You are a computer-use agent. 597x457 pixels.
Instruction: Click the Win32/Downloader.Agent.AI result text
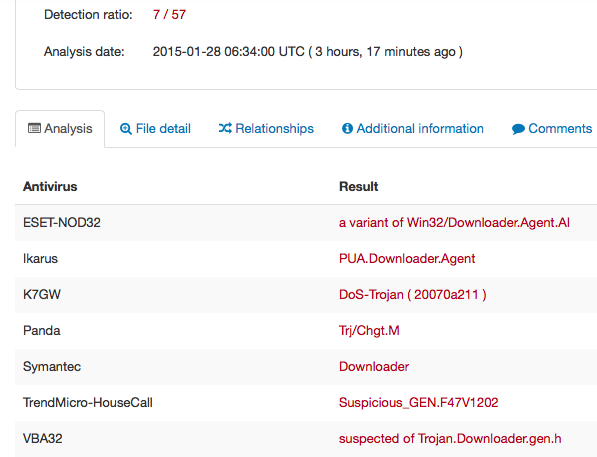(488, 222)
